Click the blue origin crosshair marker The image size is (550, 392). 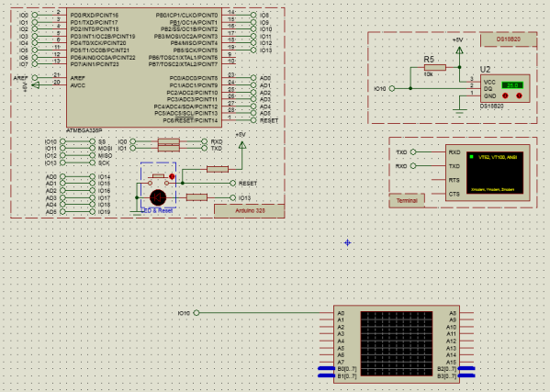[x=347, y=242]
